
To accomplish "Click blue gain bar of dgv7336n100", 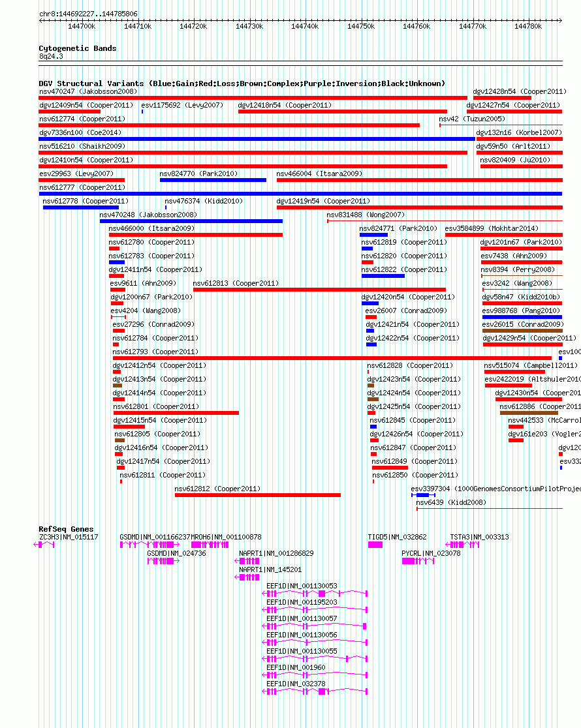I will (257, 139).
